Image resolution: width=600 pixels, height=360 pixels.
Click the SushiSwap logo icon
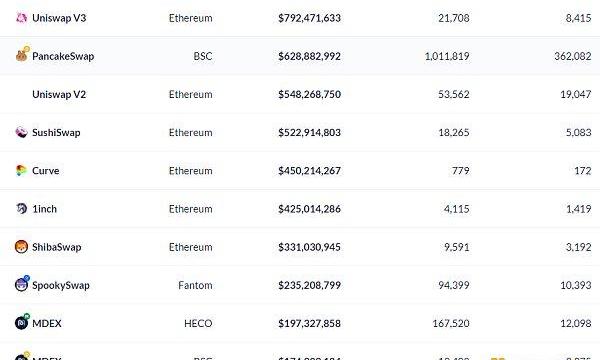point(21,132)
